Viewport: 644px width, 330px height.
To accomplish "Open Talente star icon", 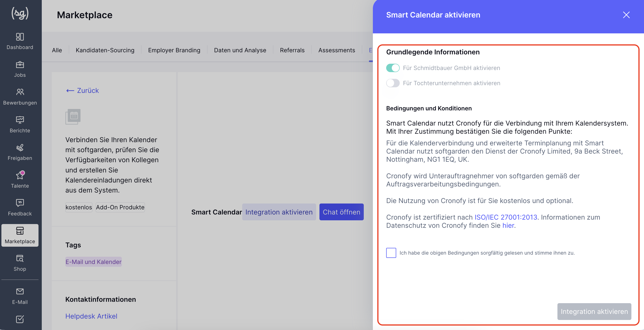I will coord(20,175).
